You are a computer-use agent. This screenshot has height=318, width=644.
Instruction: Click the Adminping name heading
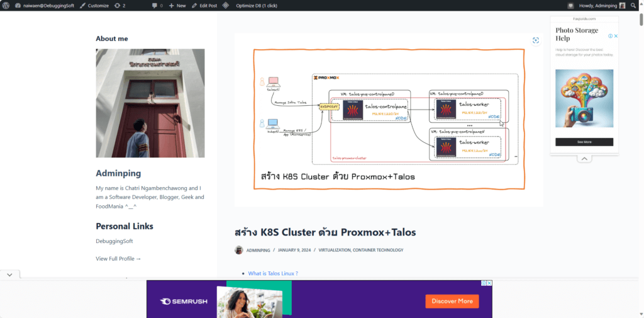coord(118,173)
